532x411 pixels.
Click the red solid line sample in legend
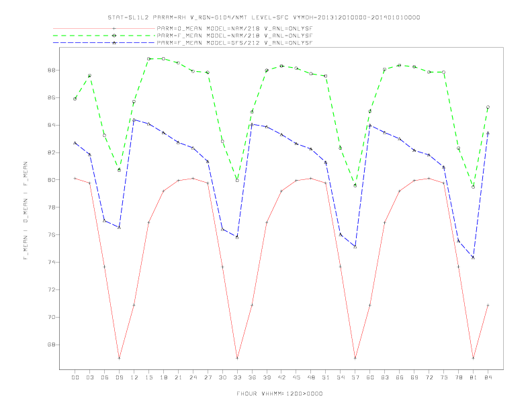[104, 28]
